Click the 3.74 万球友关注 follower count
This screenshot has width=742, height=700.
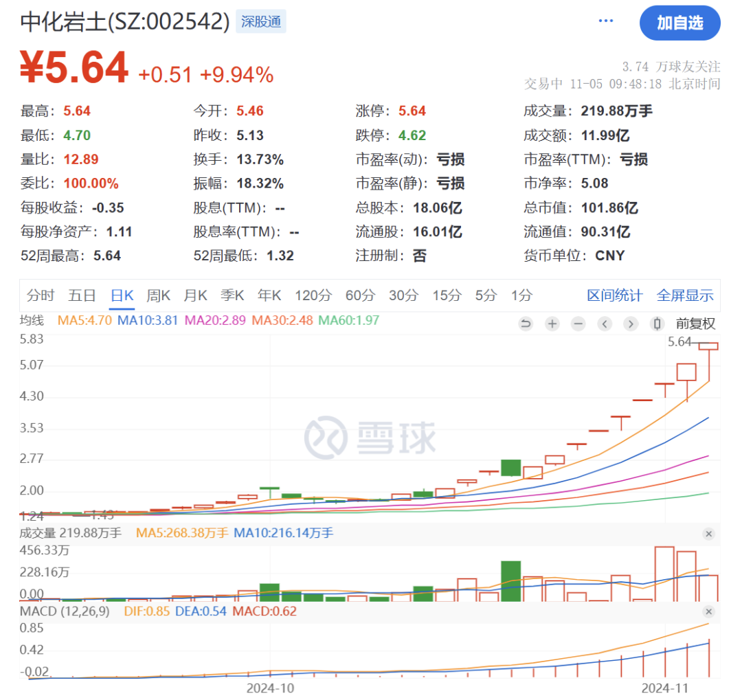671,67
